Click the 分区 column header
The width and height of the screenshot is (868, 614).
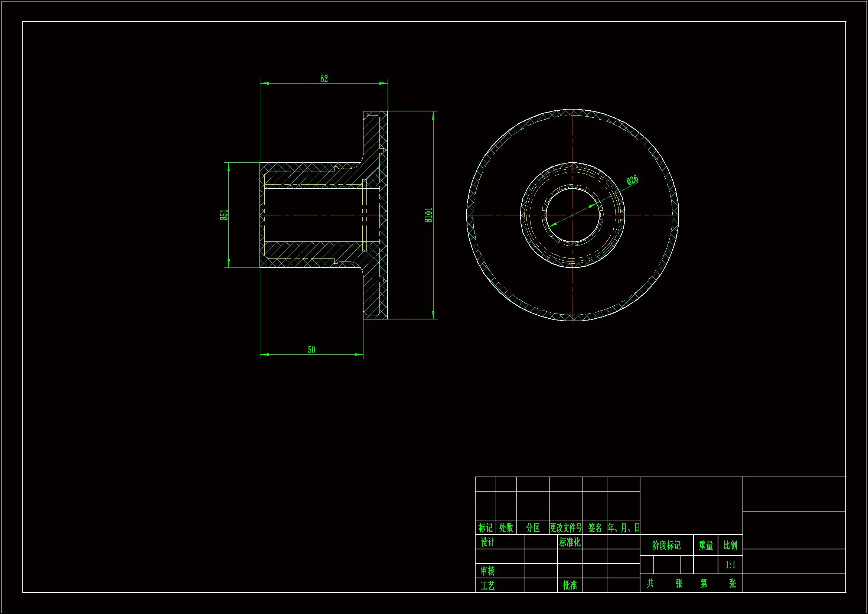coord(533,528)
